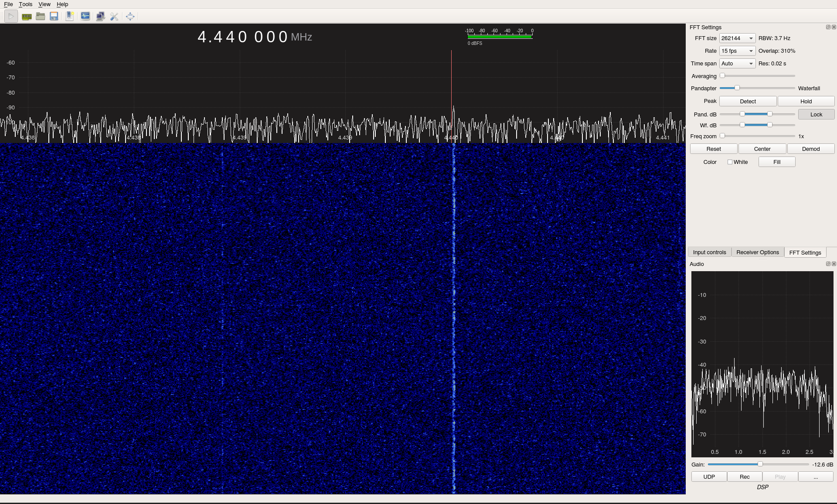Close the FFT Settings dock panel
The height and width of the screenshot is (504, 837).
(834, 27)
